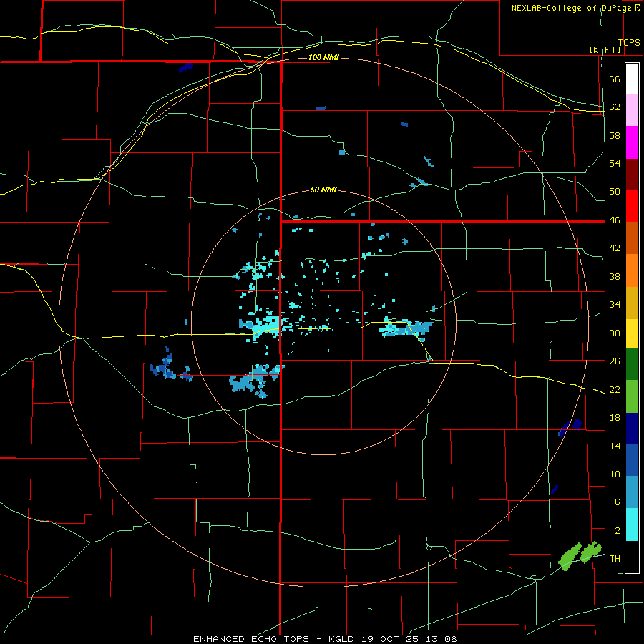Click the ENHANCED ECHO TOPS title text

click(x=251, y=639)
